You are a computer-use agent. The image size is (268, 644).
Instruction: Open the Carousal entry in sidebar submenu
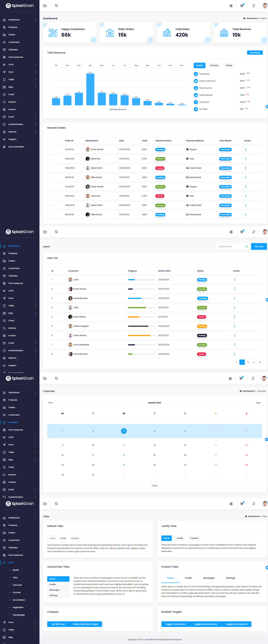[17, 585]
